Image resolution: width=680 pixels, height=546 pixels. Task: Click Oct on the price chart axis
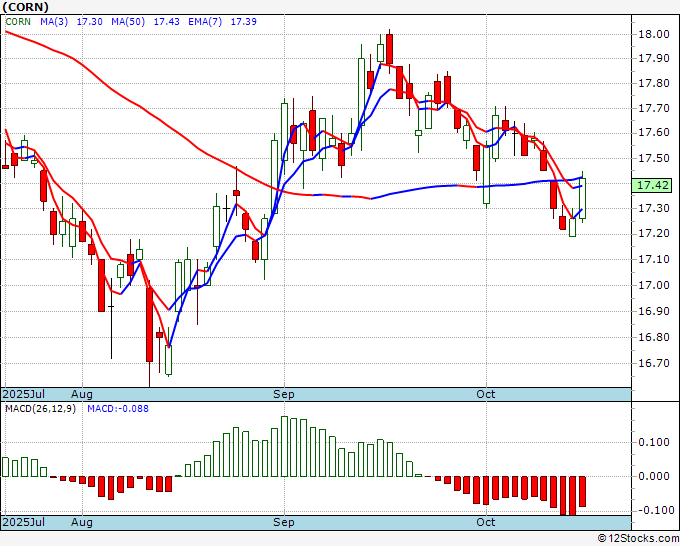(485, 394)
